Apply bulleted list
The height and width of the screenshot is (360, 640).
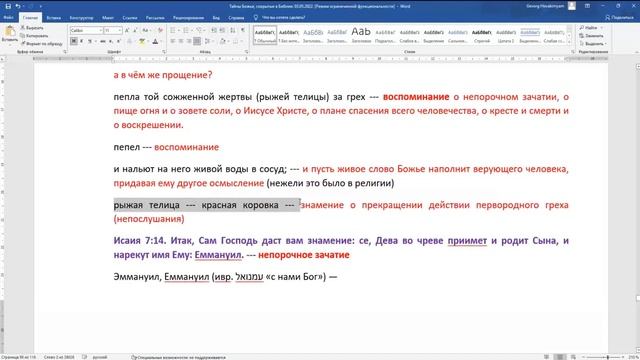(174, 30)
